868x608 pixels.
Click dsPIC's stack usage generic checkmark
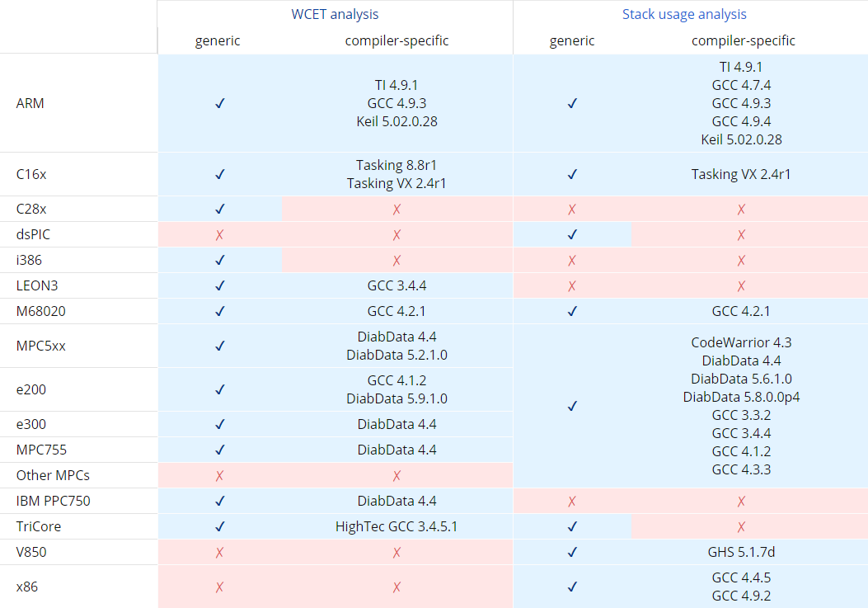pyautogui.click(x=572, y=235)
